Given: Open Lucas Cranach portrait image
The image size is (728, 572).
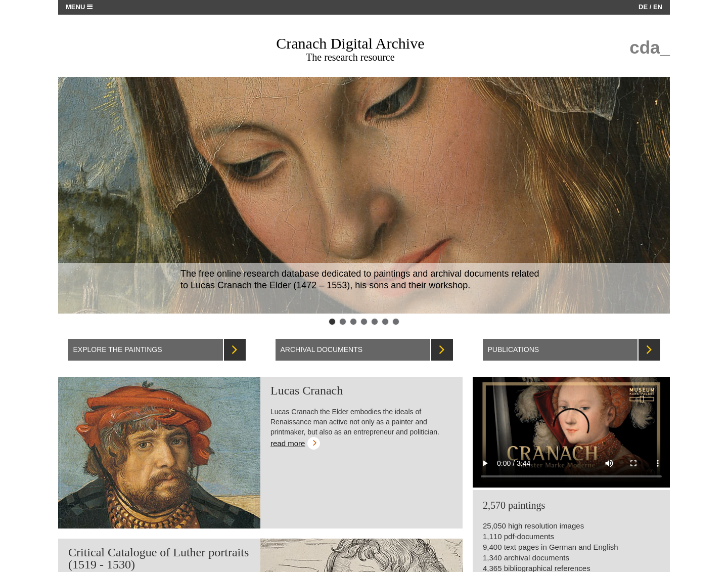Looking at the screenshot, I should tap(159, 453).
